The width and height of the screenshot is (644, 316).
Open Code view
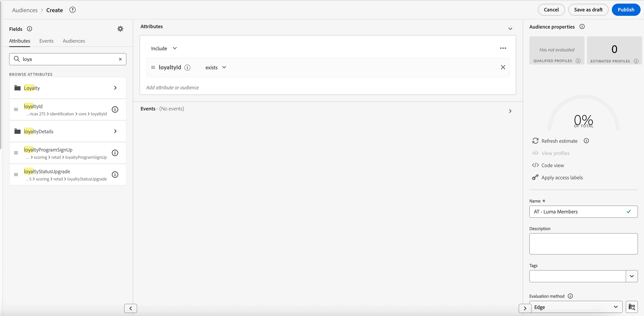click(548, 165)
